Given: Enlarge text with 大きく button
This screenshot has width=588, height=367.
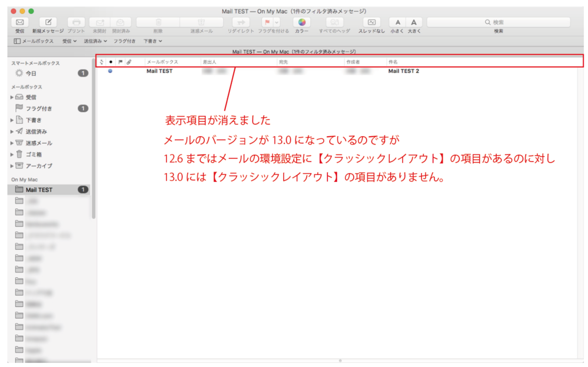Looking at the screenshot, I should pyautogui.click(x=413, y=22).
